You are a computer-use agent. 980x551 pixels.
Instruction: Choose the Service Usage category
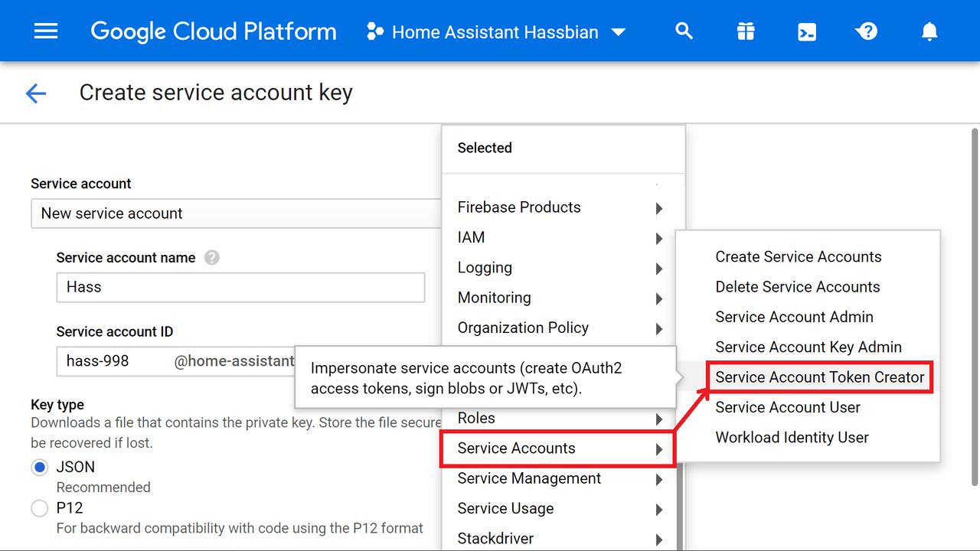[x=505, y=509]
